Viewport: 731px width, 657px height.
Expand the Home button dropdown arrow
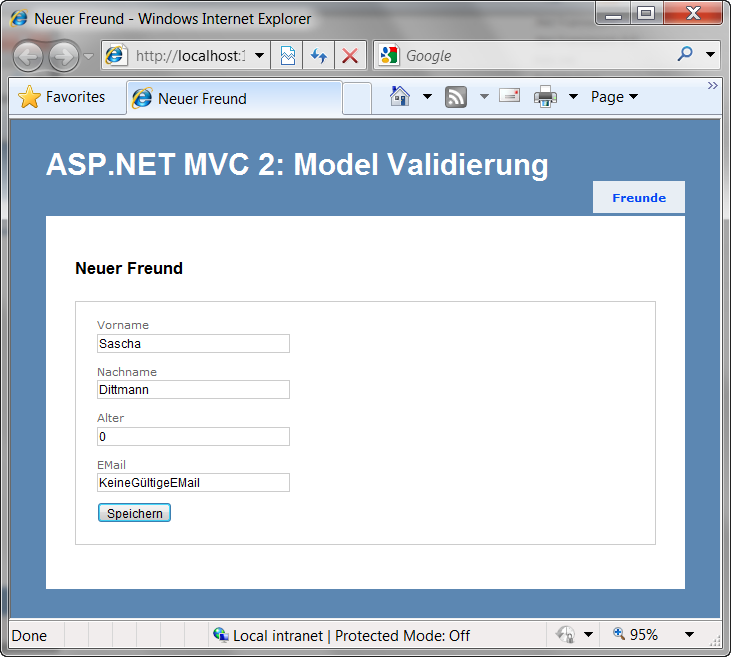(427, 97)
